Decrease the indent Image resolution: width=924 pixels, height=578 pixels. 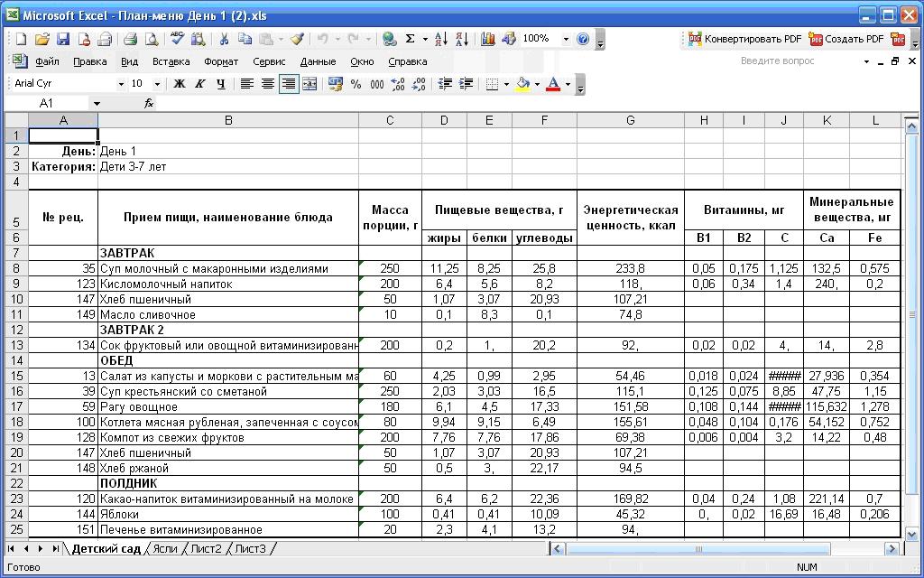point(445,84)
